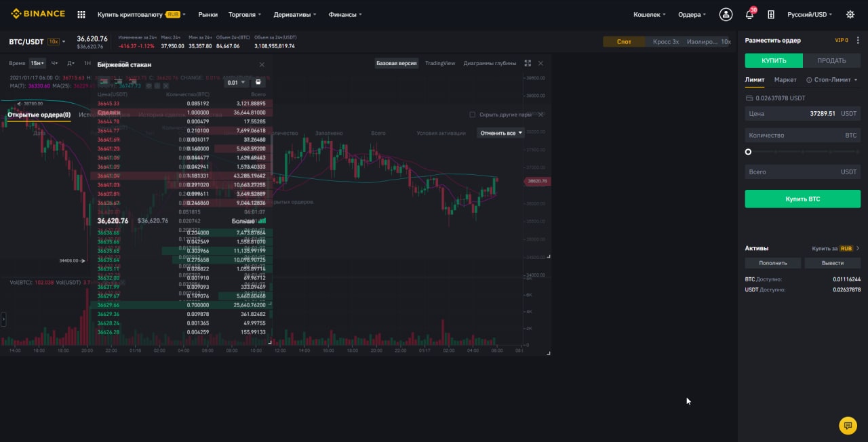Screen dimensions: 868x442
Task: Open the notifications bell
Action: pos(749,14)
